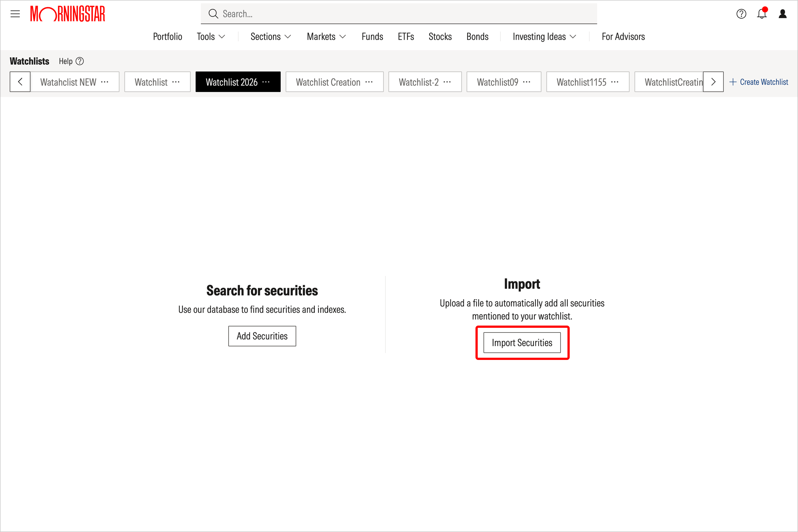Viewport: 798px width, 532px height.
Task: Open options dots for Watchlist-2
Action: 447,82
